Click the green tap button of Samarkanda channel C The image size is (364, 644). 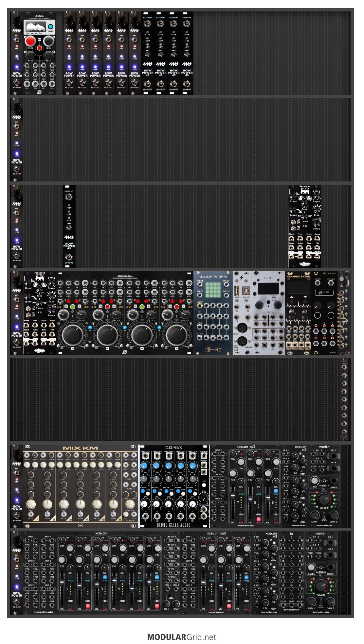click(142, 307)
